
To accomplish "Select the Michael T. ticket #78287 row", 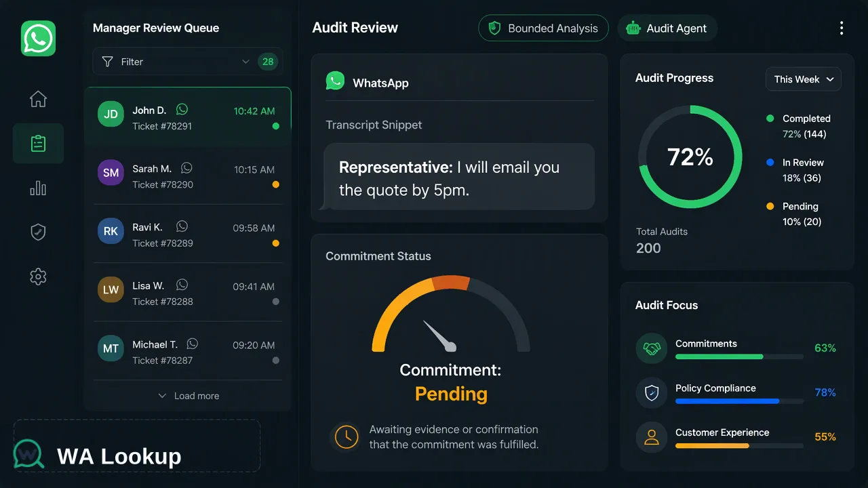I will pyautogui.click(x=188, y=351).
